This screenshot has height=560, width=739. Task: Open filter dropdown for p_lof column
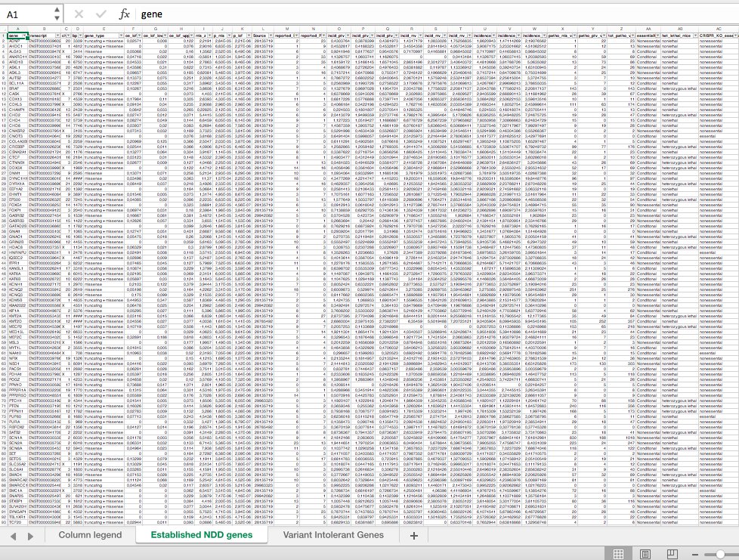(x=249, y=36)
